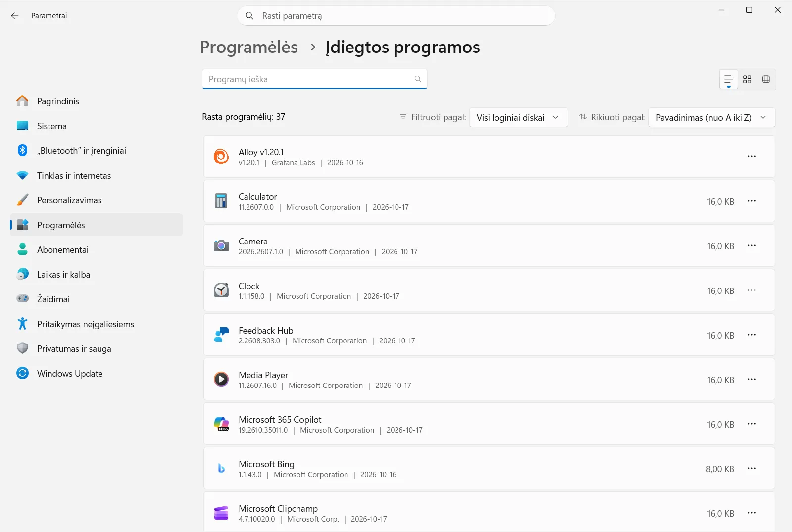This screenshot has height=532, width=792.
Task: Click the Media Player app icon
Action: [x=221, y=379]
